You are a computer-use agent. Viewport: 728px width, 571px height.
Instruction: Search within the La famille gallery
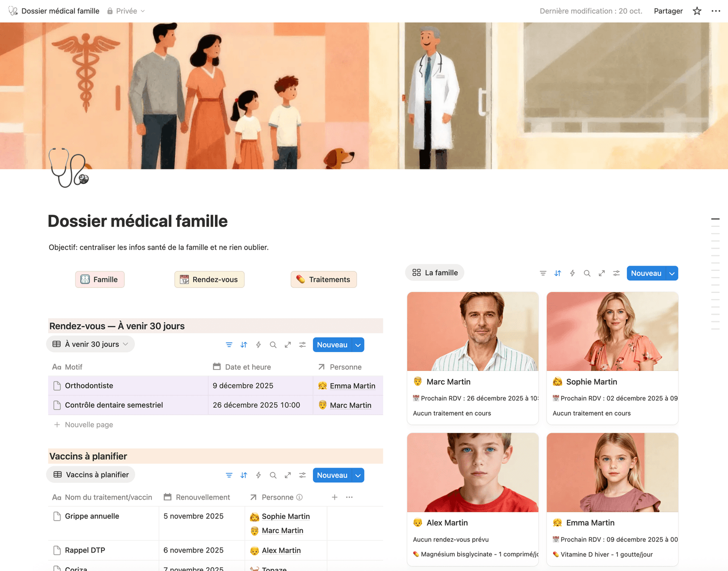(587, 273)
